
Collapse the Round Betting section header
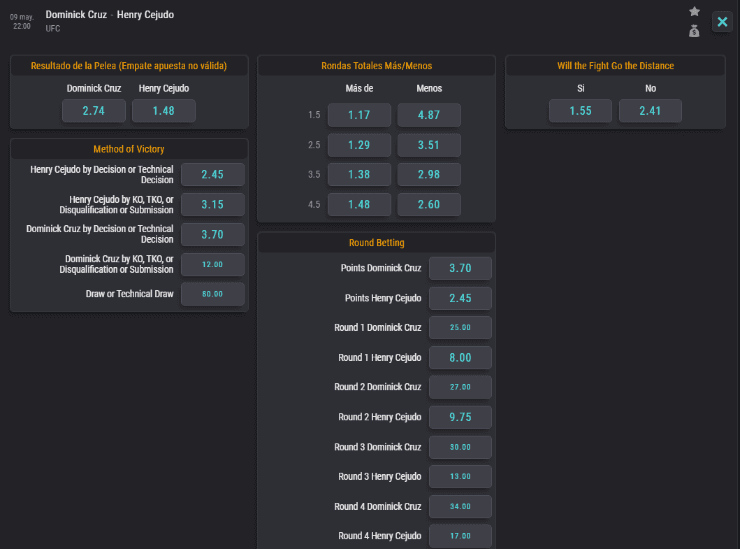point(376,243)
